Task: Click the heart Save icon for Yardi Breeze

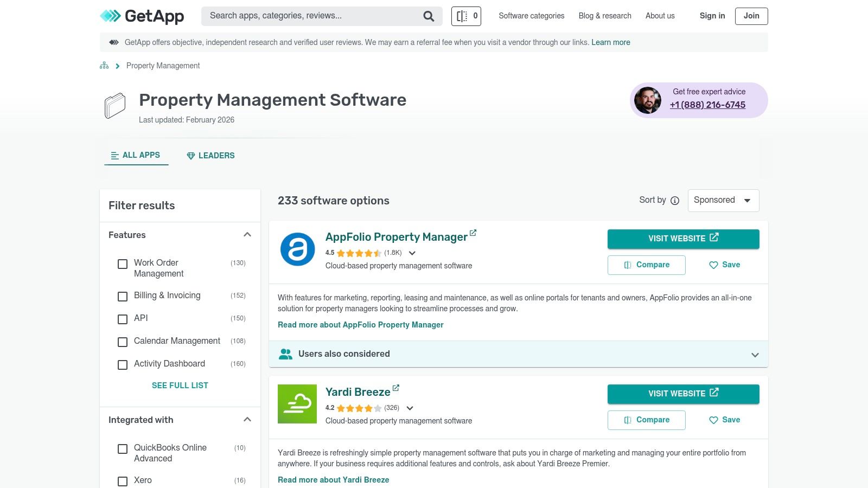Action: pos(713,420)
